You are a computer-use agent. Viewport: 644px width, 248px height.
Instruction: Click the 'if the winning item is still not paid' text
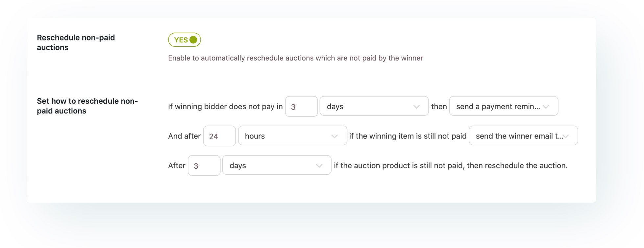408,136
